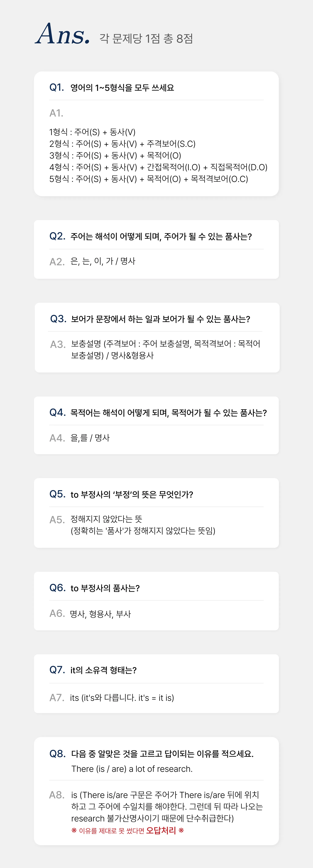This screenshot has height=868, width=313.
Task: Click answer text '정해지지 않았다는 뜻'
Action: (106, 519)
